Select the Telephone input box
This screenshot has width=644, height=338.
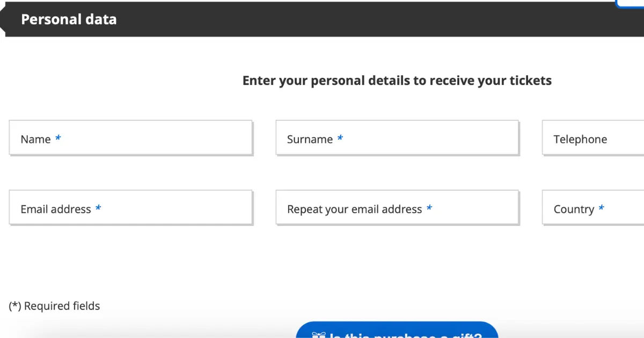(x=593, y=138)
